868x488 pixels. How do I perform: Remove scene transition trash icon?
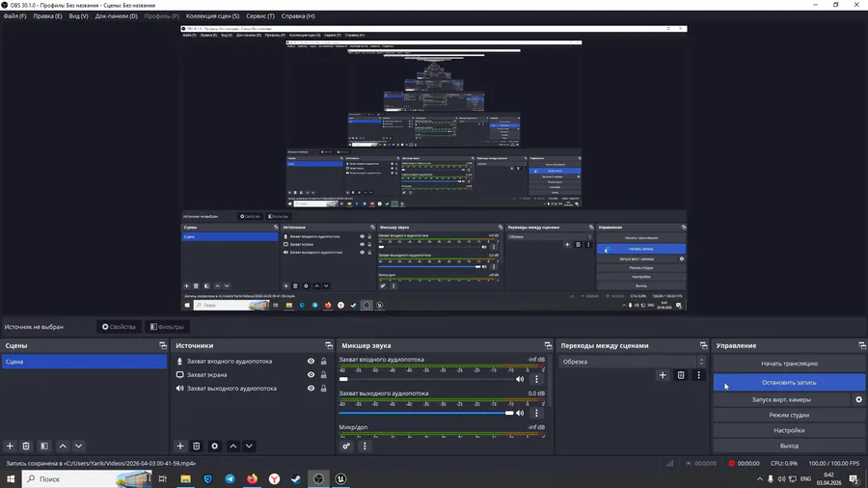pyautogui.click(x=681, y=375)
